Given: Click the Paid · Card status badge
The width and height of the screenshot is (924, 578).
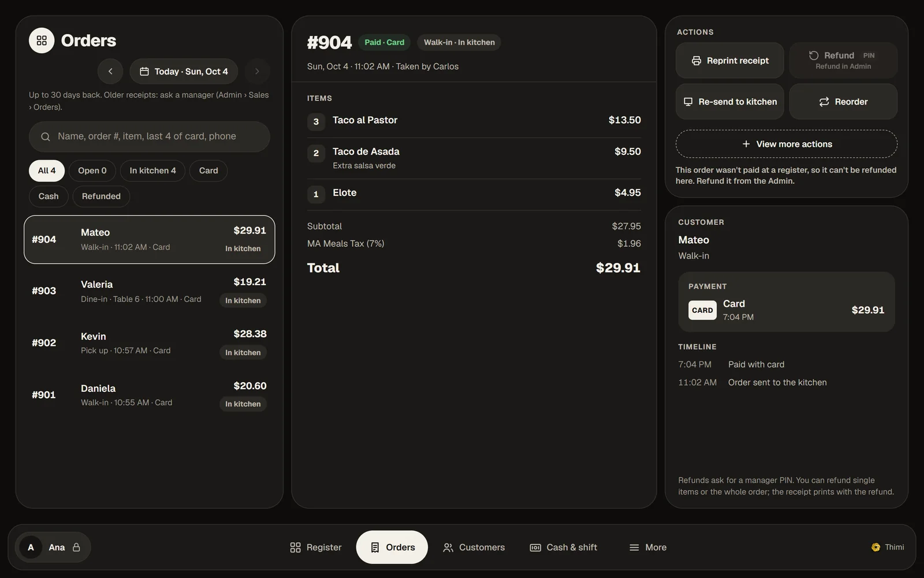Looking at the screenshot, I should click(385, 42).
